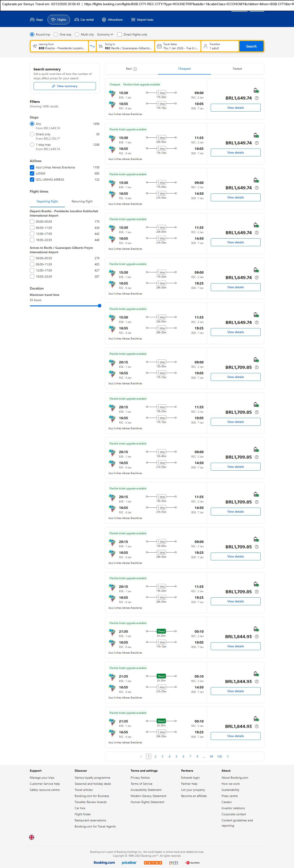The width and height of the screenshot is (294, 868).
Task: Click the blue Search button
Action: [x=251, y=46]
